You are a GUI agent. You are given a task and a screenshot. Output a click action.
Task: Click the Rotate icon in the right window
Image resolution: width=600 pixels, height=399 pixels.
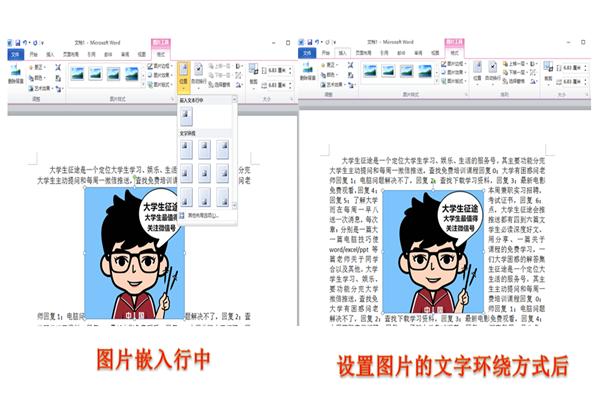(x=533, y=81)
